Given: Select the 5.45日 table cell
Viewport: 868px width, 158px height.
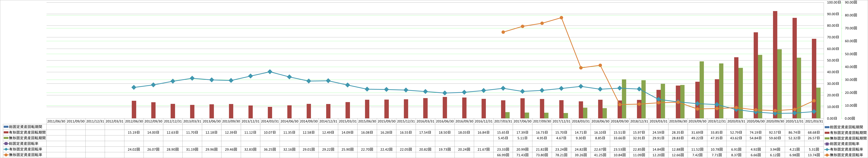Looking at the screenshot, I should 503,138.
